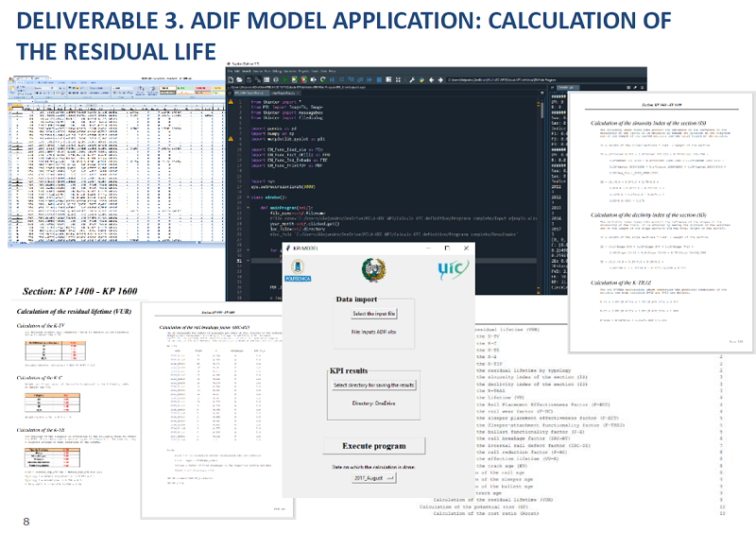
Task: Click the 'Calculation of the K-TV' heading
Action: [x=41, y=326]
